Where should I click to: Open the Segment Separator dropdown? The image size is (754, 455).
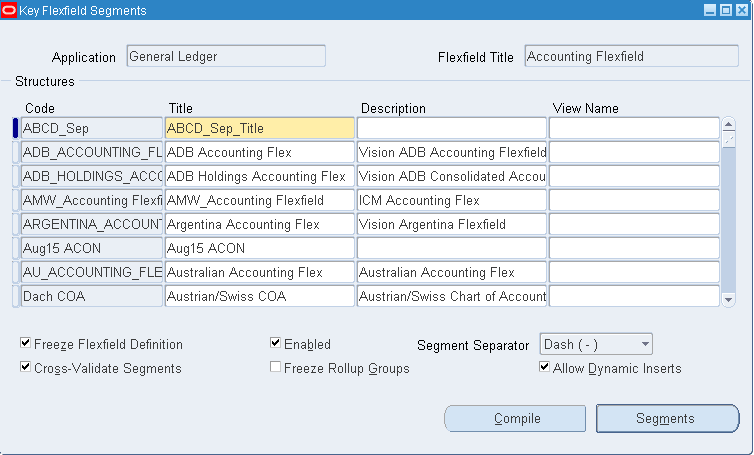(645, 344)
